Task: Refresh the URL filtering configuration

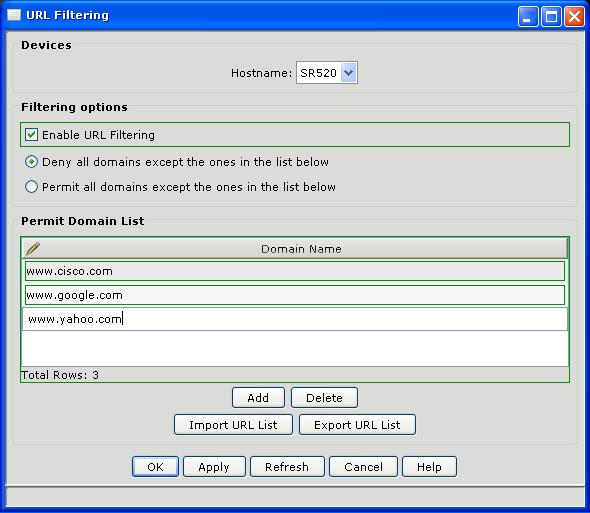Action: pos(287,467)
